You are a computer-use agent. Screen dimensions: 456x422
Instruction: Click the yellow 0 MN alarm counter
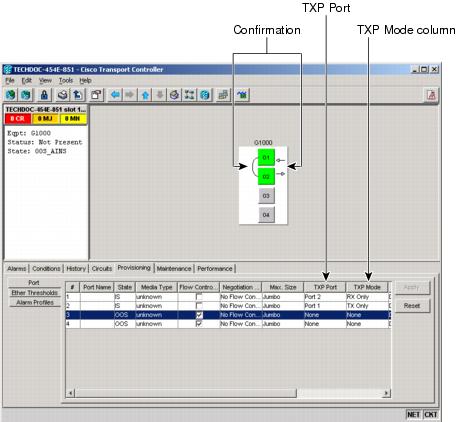point(72,119)
